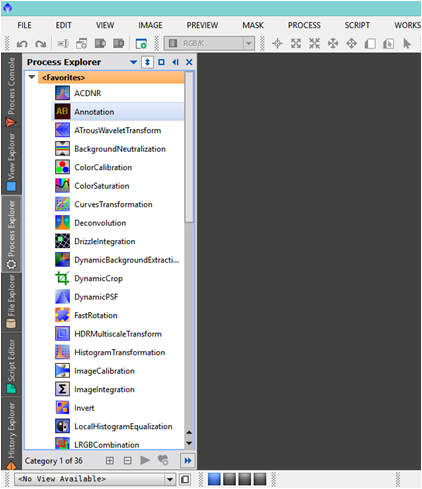This screenshot has width=422, height=489.
Task: Click the zoom-to-fit toolbar icon
Action: [x=296, y=43]
